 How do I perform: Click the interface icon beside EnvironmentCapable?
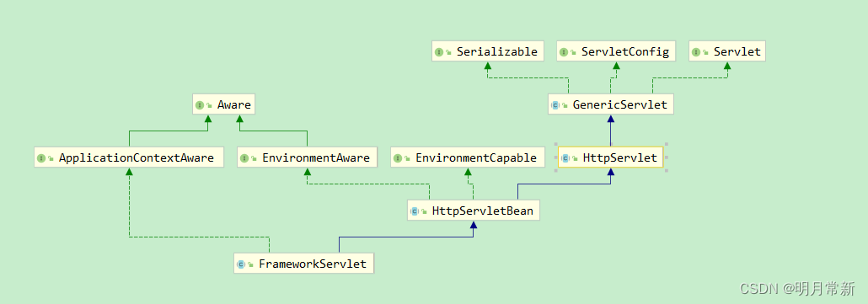(398, 158)
